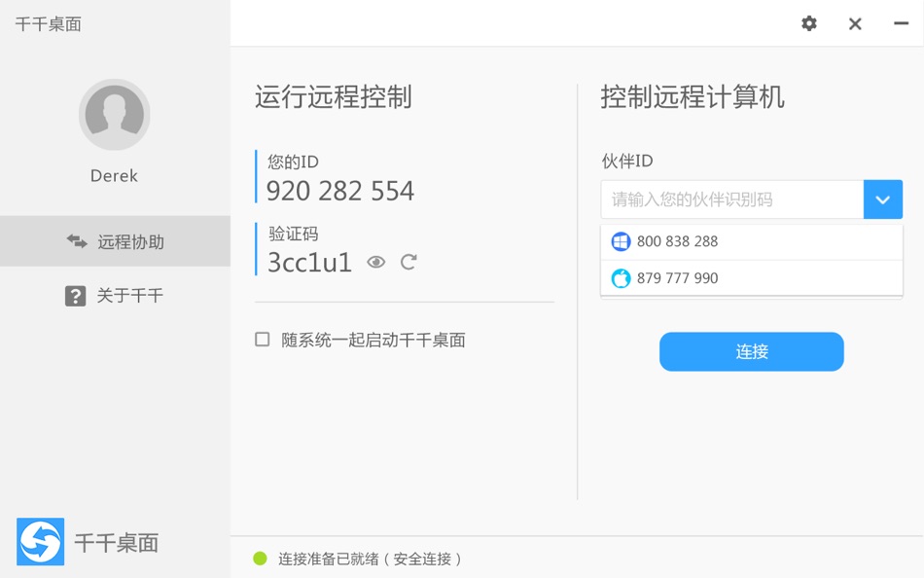Click the refresh verification code icon
Screen dimensions: 924x578
409,262
